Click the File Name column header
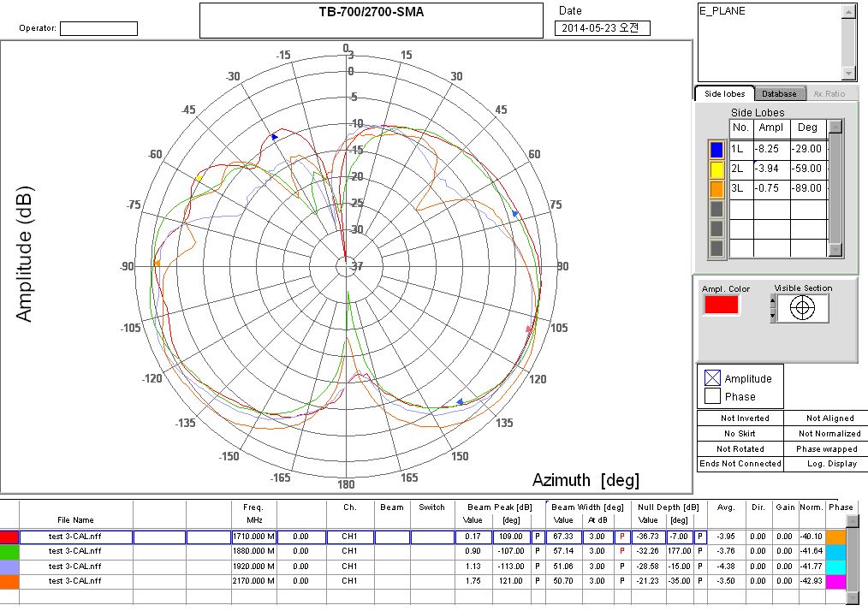 76,519
